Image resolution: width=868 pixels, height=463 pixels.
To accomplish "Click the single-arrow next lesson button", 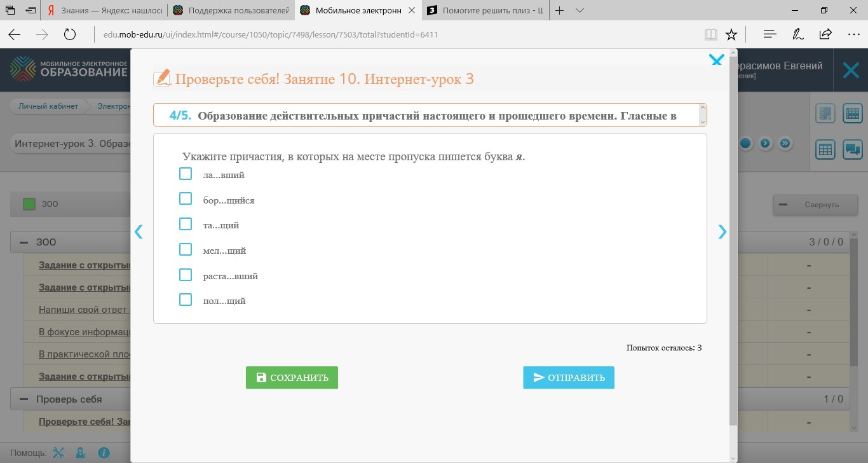I will click(766, 143).
